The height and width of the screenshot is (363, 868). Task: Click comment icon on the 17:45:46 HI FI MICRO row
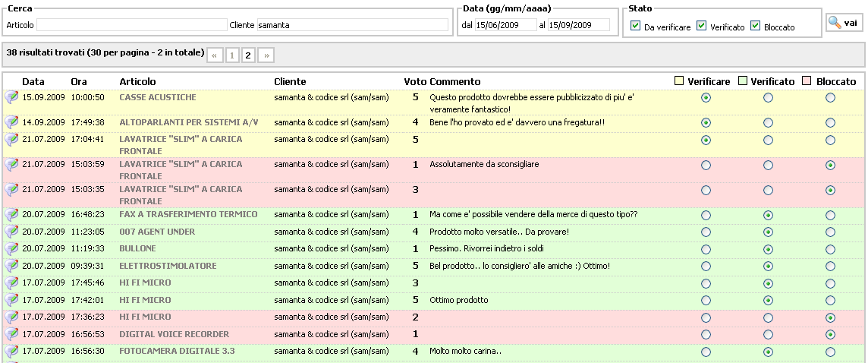[x=11, y=283]
